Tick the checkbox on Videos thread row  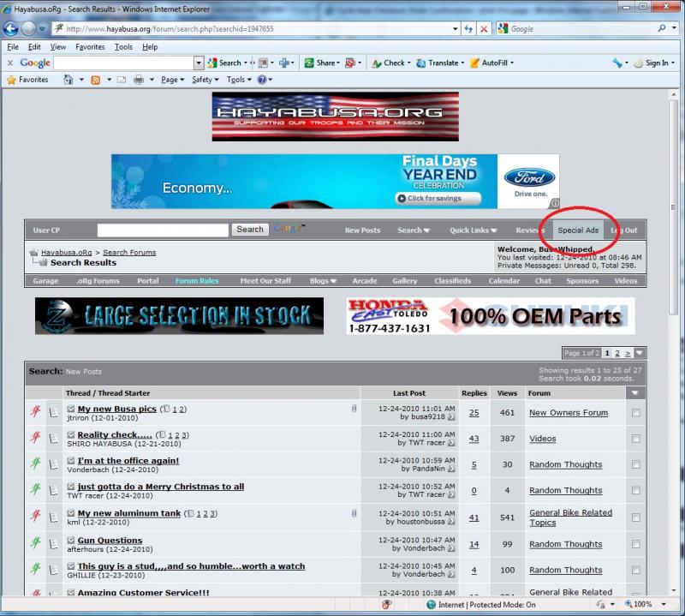coord(635,439)
